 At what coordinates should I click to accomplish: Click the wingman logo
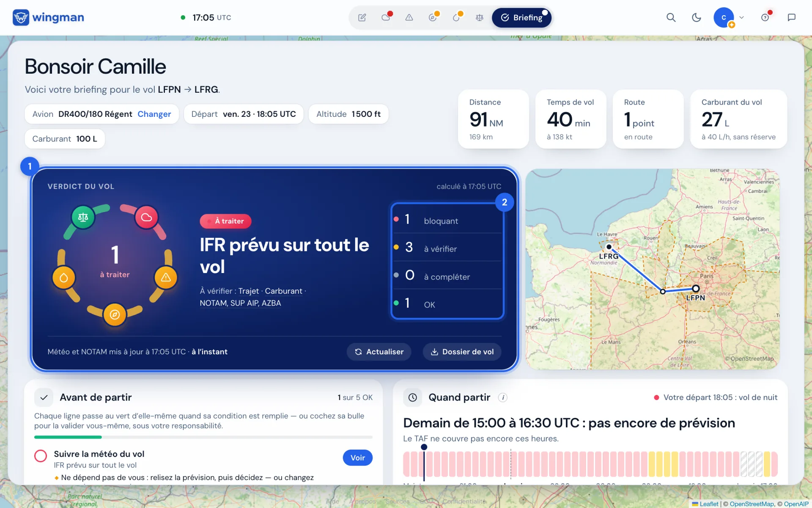point(48,17)
